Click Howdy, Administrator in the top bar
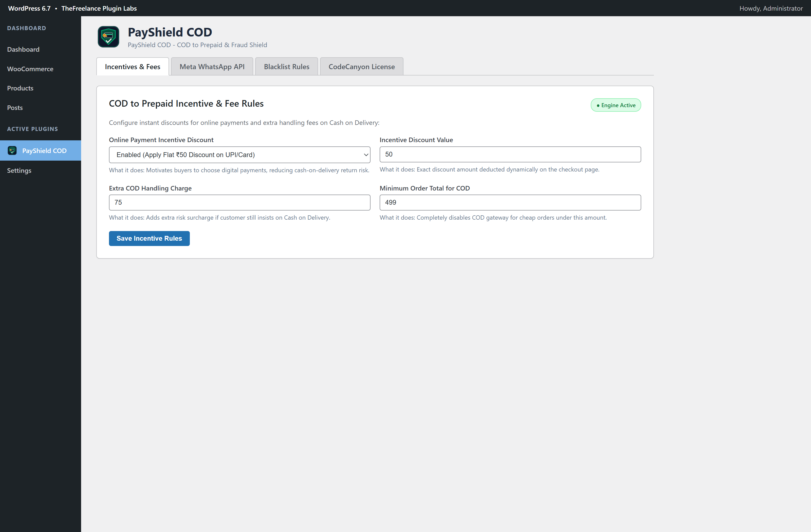 click(771, 8)
